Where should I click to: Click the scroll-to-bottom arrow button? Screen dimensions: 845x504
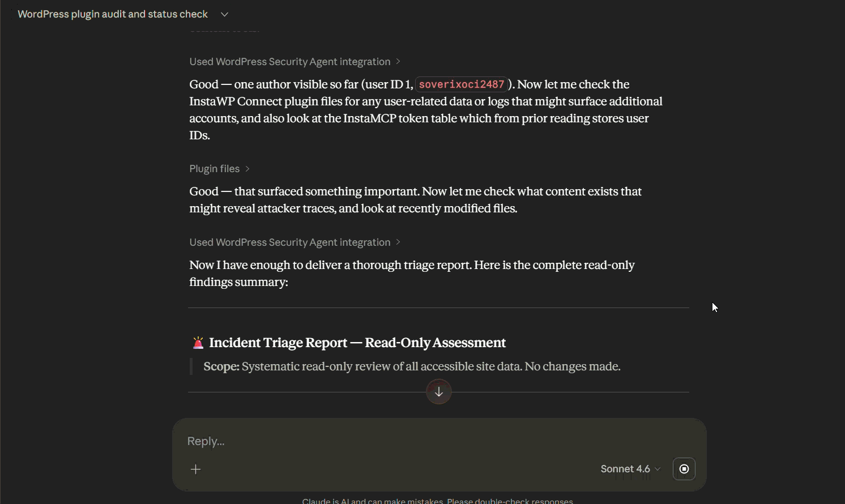click(439, 392)
